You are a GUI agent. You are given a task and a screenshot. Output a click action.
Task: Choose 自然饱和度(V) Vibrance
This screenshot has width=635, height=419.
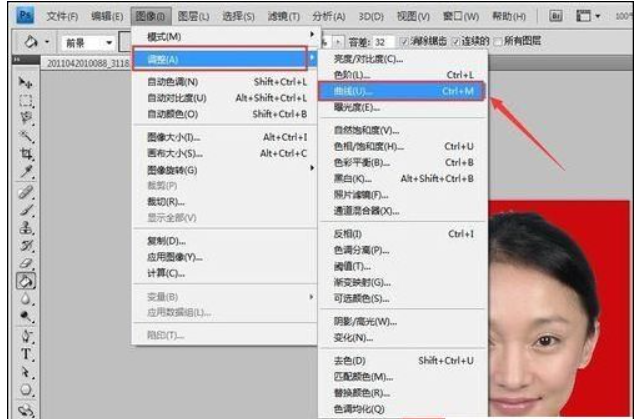(x=404, y=130)
